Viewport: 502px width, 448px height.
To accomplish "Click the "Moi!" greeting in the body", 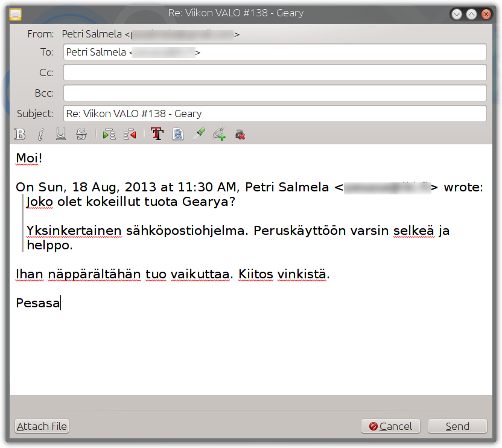I will click(x=29, y=158).
